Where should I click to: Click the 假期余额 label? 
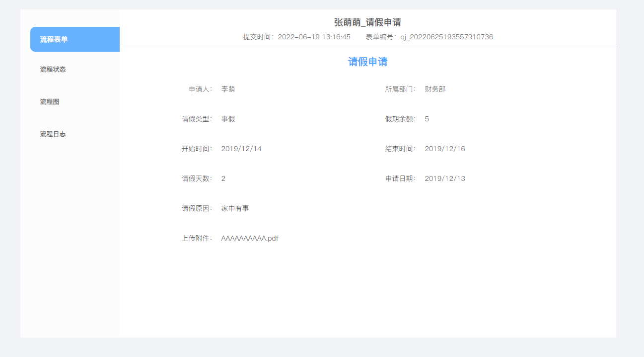[x=401, y=119]
